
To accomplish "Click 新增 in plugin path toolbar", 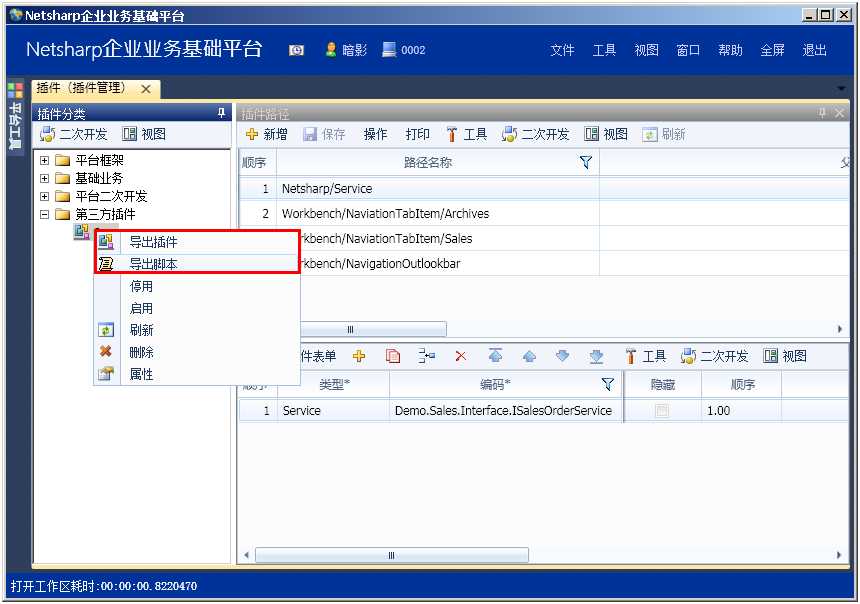I will pyautogui.click(x=267, y=134).
